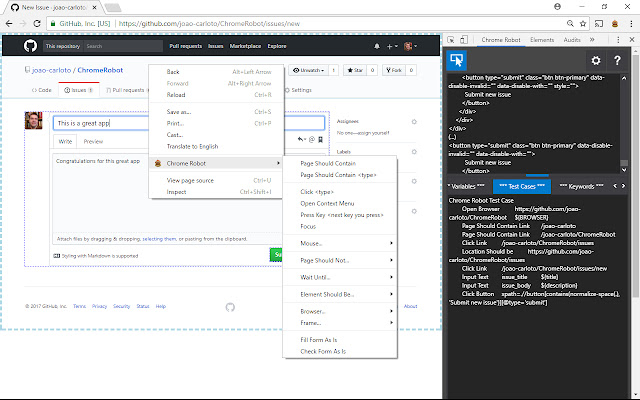Bookmark the page with the star icon
The image size is (640, 400).
point(583,24)
